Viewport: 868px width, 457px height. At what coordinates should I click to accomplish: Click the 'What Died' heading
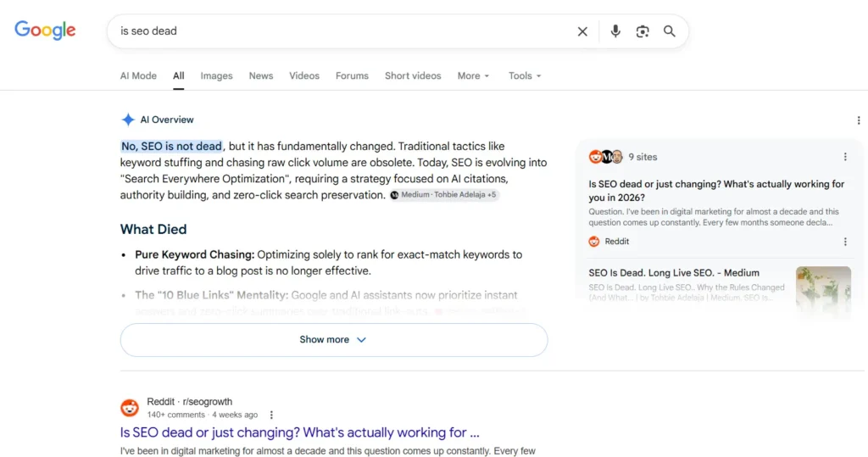pyautogui.click(x=153, y=229)
